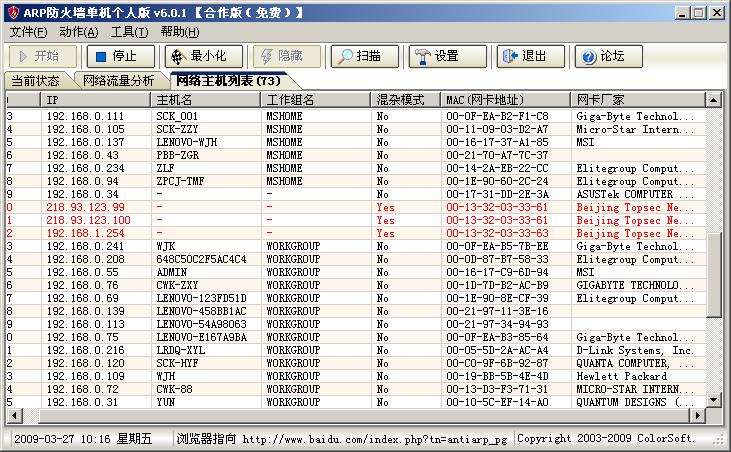Screen dimensions: 731x452
Task: Select host YUN row
Action: [x=356, y=402]
